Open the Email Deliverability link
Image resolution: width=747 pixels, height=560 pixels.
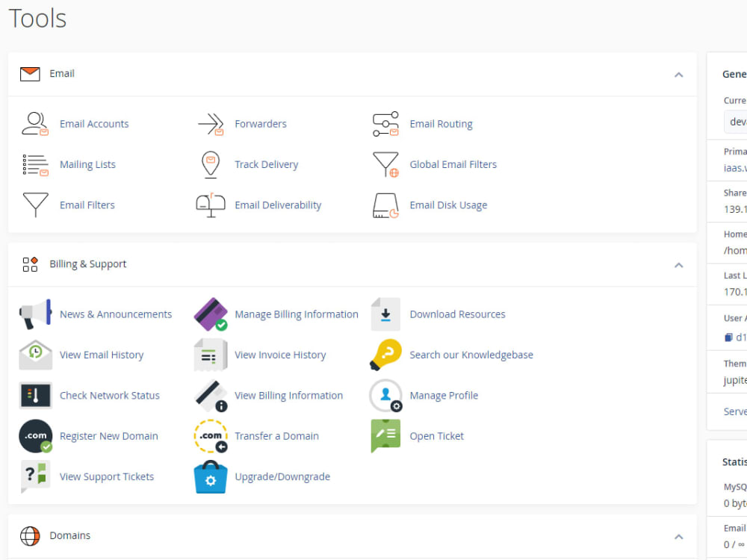coord(278,205)
